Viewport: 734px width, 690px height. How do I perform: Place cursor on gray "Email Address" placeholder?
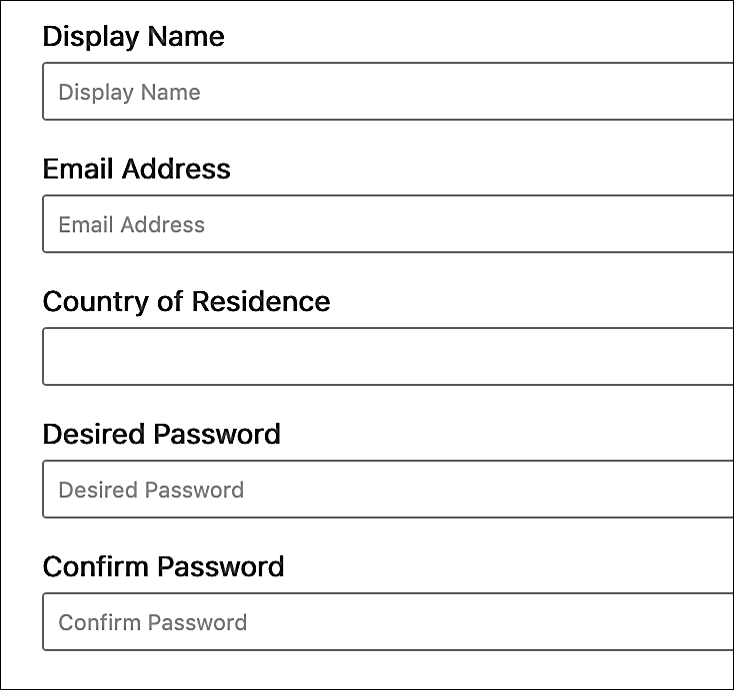point(131,224)
